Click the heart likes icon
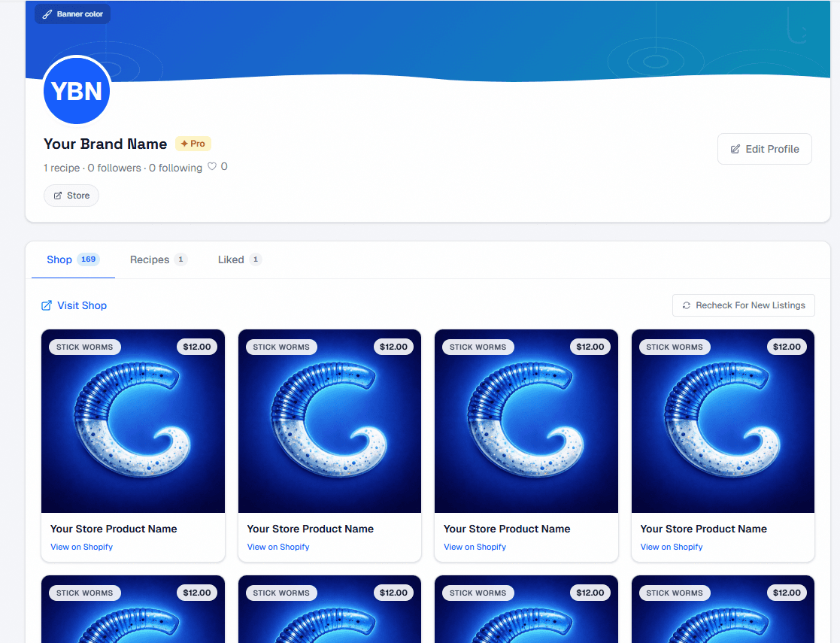The height and width of the screenshot is (643, 840). point(212,167)
